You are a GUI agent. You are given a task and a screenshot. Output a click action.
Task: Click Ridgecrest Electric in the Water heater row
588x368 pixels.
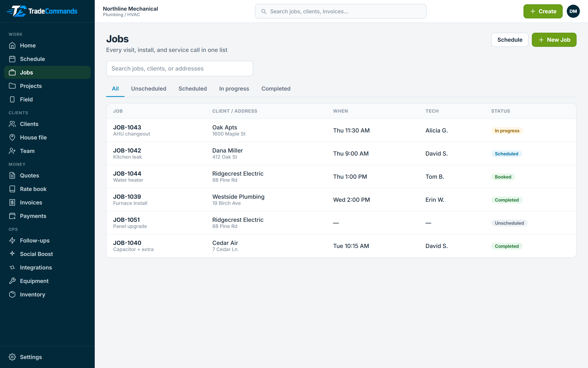click(x=238, y=174)
